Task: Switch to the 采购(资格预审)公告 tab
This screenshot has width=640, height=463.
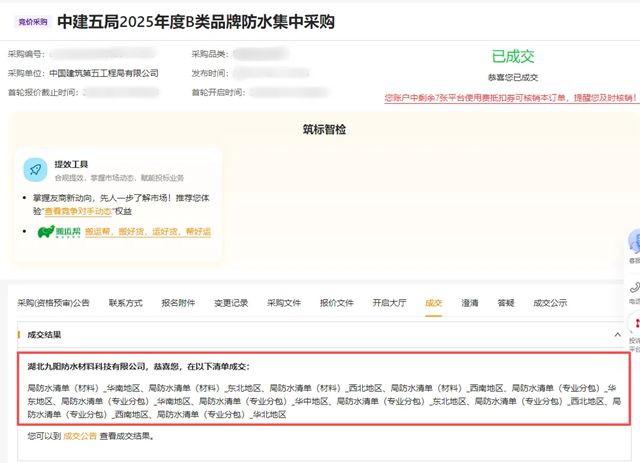Action: [53, 302]
